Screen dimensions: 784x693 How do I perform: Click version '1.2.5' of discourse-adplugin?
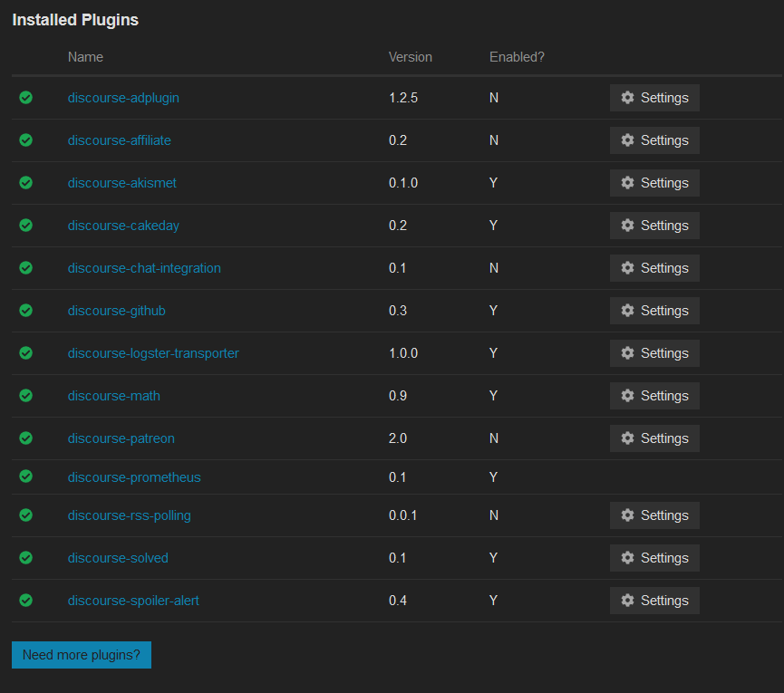coord(403,98)
